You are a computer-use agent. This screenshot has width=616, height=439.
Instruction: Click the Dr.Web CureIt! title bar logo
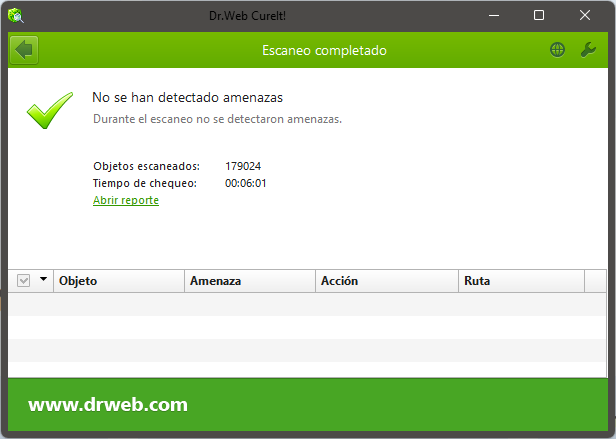point(16,16)
